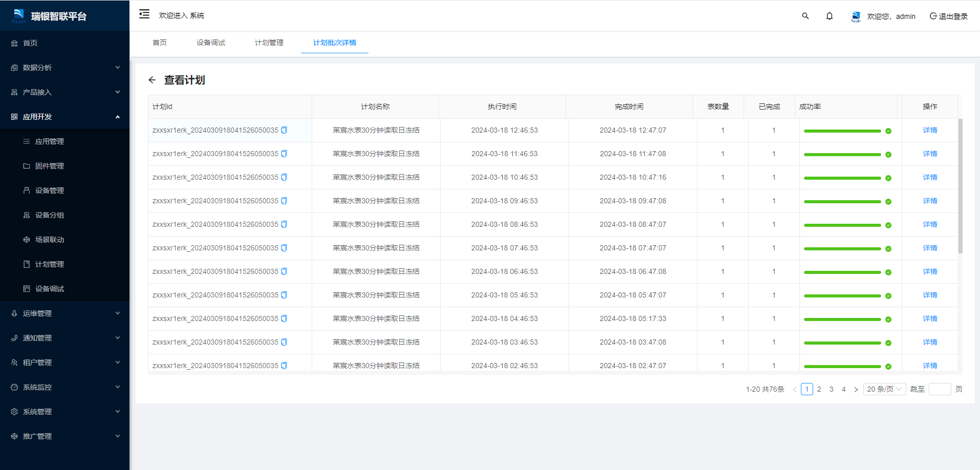Image resolution: width=980 pixels, height=470 pixels.
Task: Go to pagination page 4
Action: click(843, 389)
